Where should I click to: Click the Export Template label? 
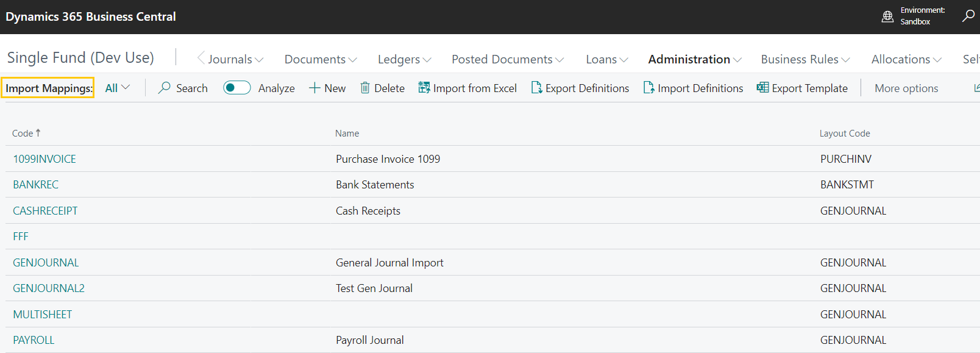[x=809, y=88]
